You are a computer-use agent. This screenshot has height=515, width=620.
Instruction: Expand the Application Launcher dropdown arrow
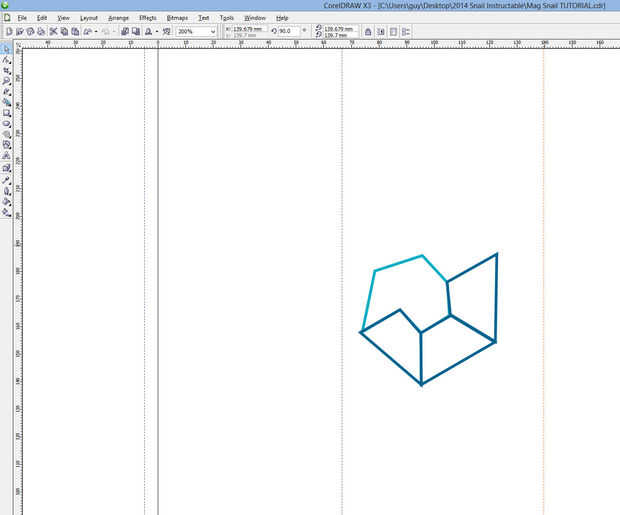pos(157,31)
